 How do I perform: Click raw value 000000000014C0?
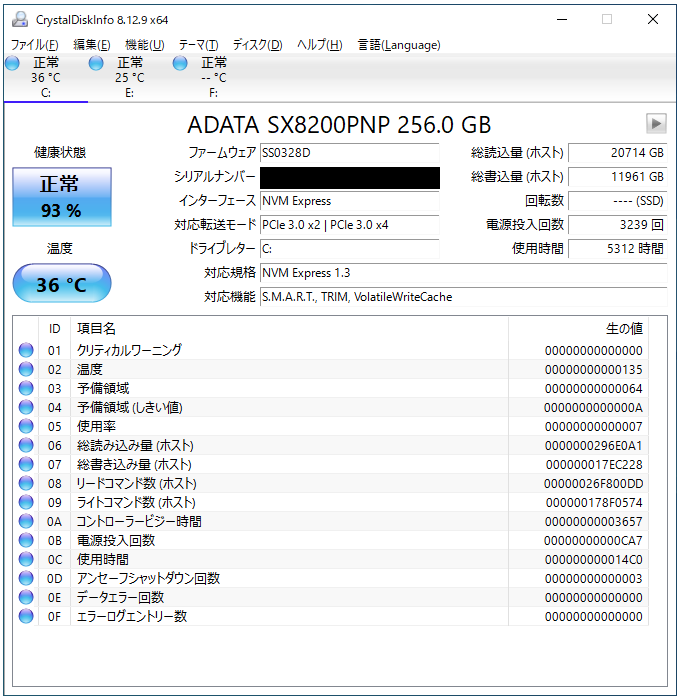(593, 559)
